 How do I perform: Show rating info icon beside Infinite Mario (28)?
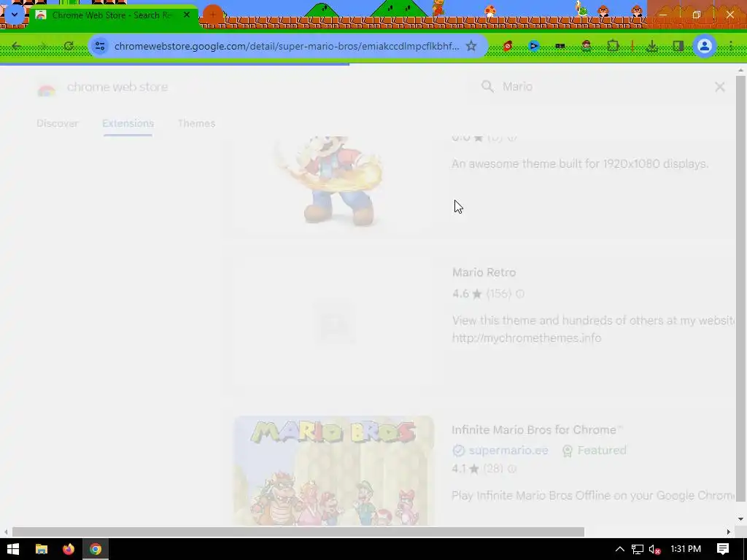(512, 469)
